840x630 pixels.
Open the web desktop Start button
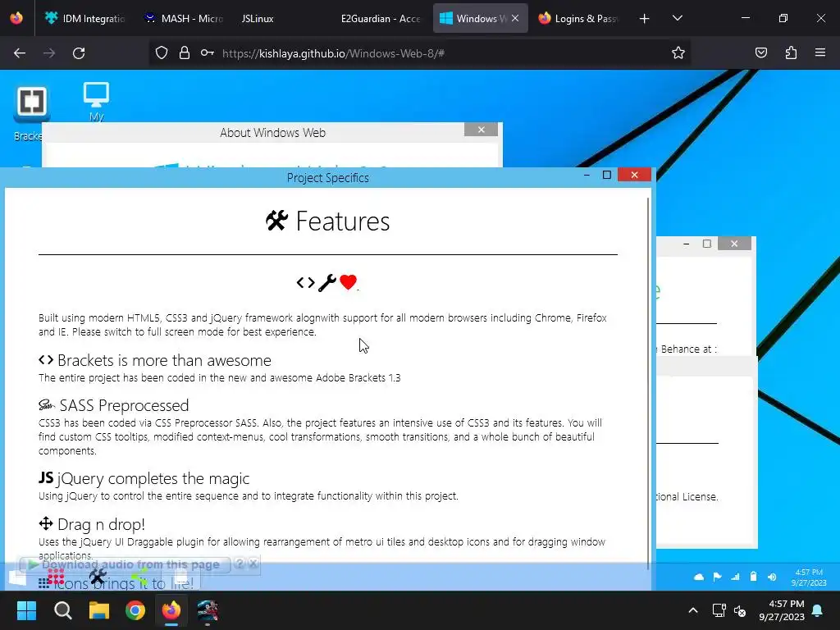[x=17, y=578]
